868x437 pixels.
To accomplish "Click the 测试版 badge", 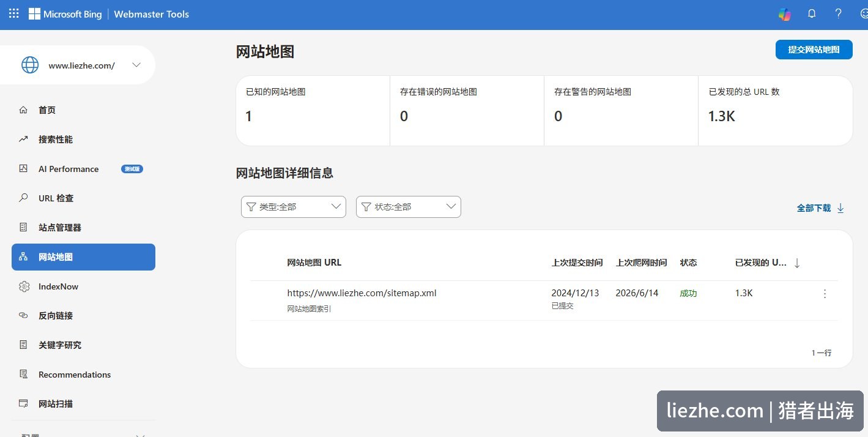I will click(x=132, y=169).
